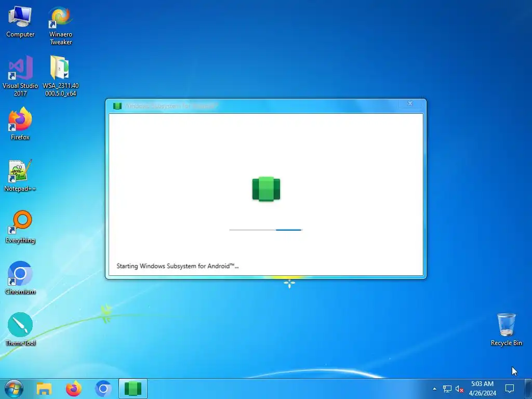
Task: Click the Show desktop strip
Action: [x=528, y=389]
